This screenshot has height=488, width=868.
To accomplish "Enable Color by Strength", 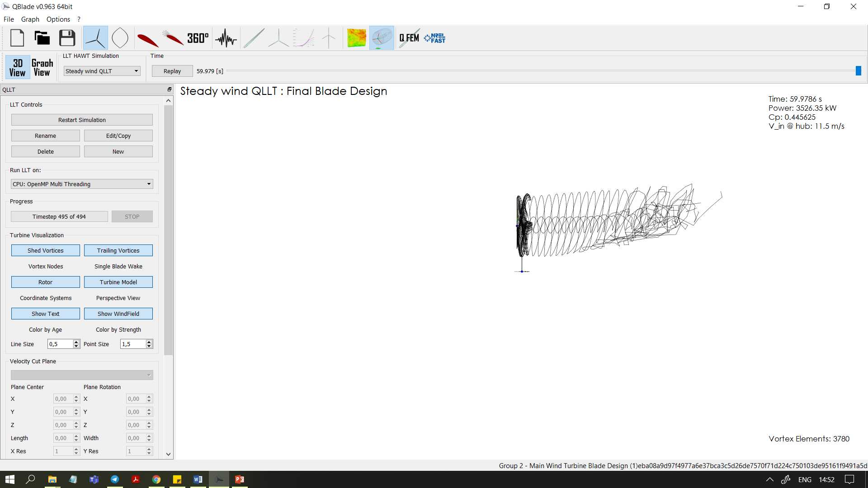I will [x=118, y=329].
